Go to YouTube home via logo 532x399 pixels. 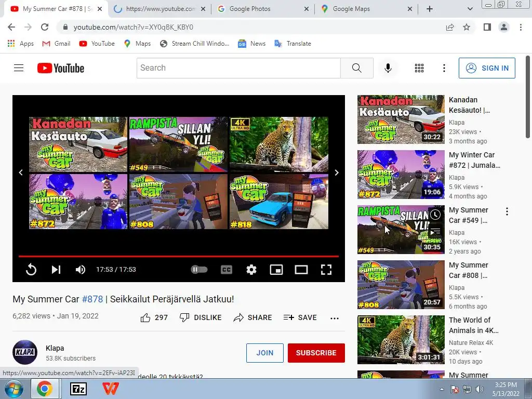(61, 68)
